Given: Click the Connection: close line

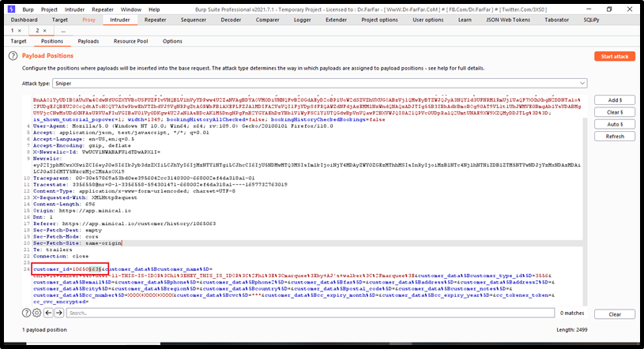Looking at the screenshot, I should 61,256.
